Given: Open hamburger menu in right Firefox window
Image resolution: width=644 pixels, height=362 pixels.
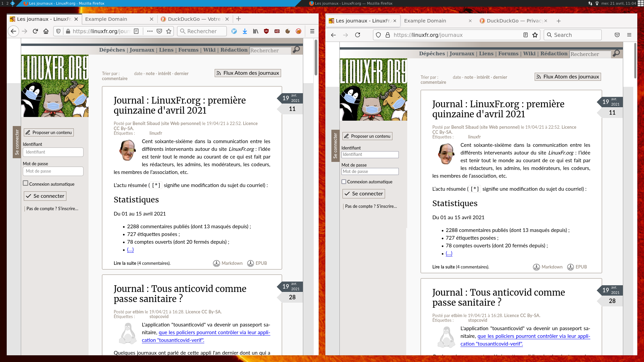Looking at the screenshot, I should (x=629, y=35).
